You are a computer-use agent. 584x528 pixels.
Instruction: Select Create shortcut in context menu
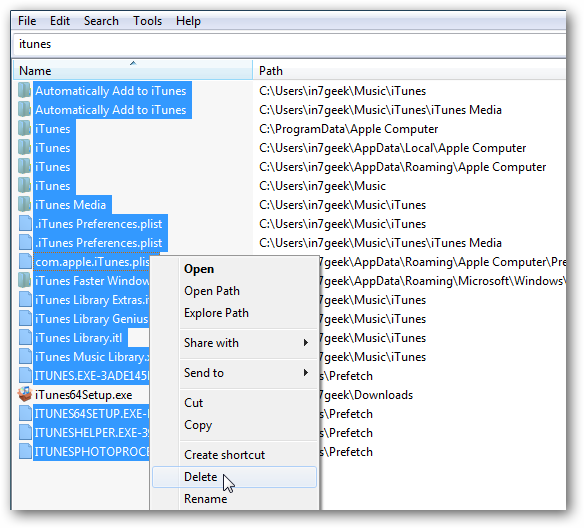(225, 455)
